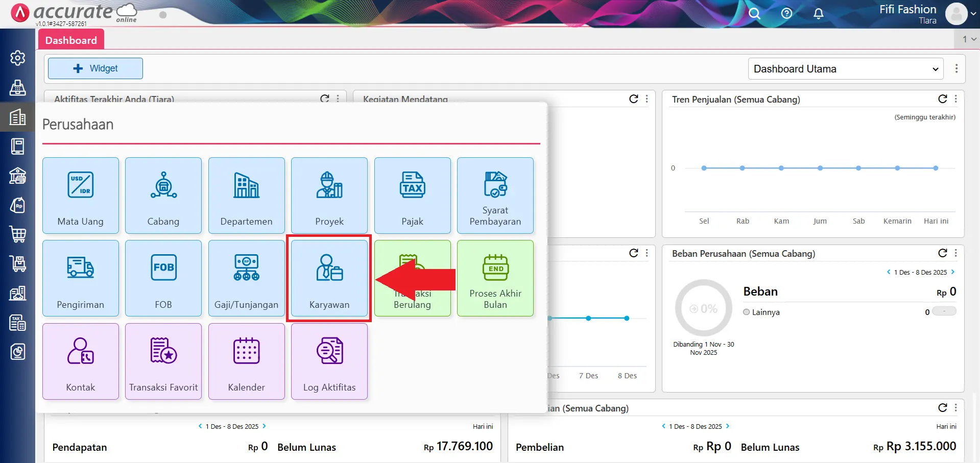The width and height of the screenshot is (980, 463).
Task: Open the Log Aktifitas tile
Action: point(329,361)
